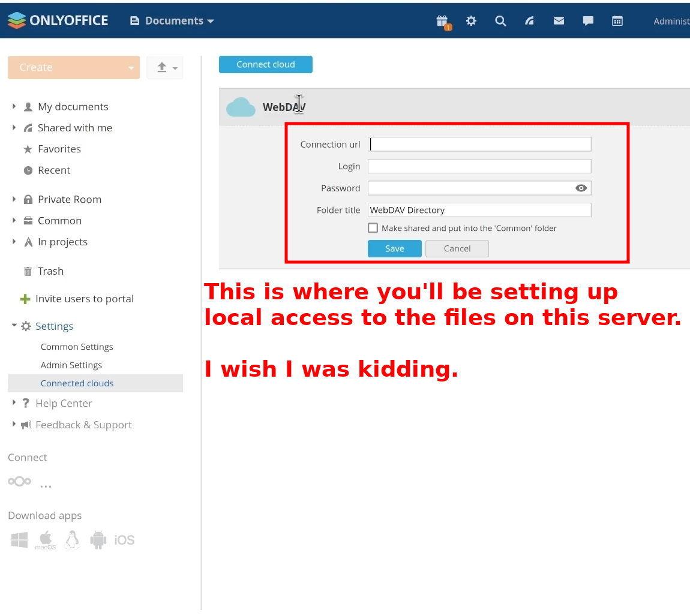
Task: Click the WebDAV cloud icon
Action: [241, 107]
